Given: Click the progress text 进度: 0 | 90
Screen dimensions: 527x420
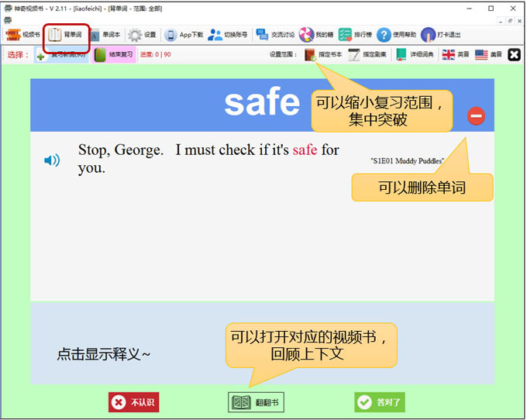Looking at the screenshot, I should click(155, 54).
